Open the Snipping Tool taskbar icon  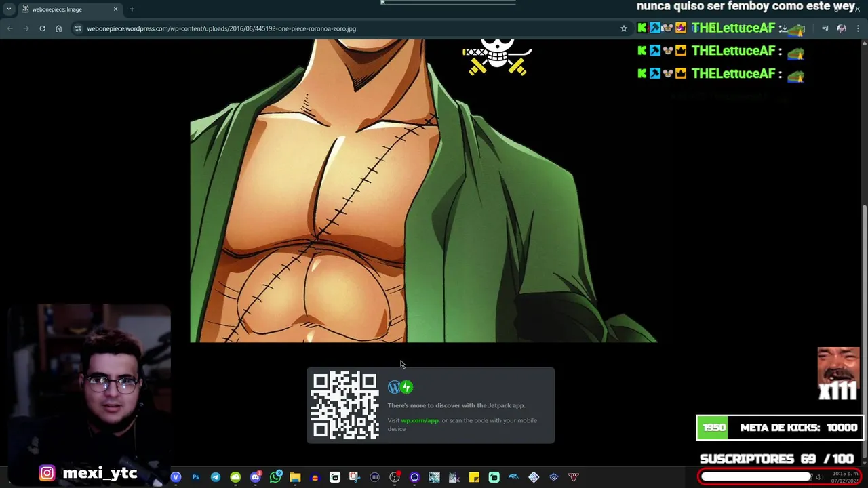(x=355, y=477)
